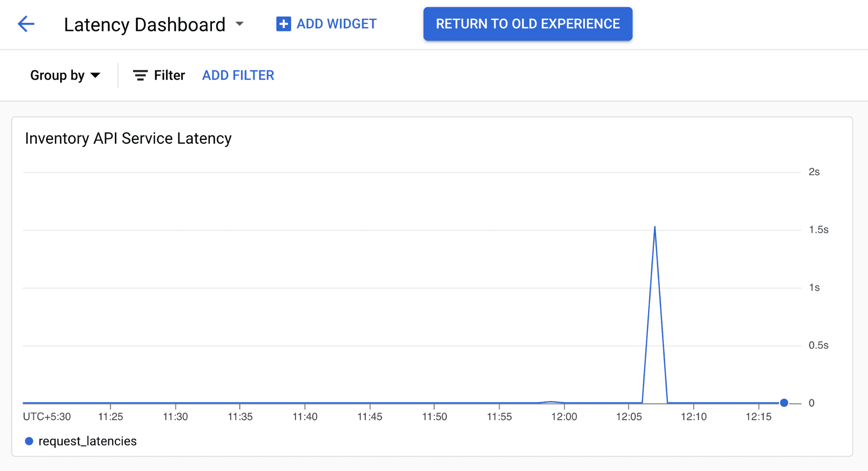Screen dimensions: 868x471
Task: Toggle the request_latencies legend label
Action: [87, 441]
